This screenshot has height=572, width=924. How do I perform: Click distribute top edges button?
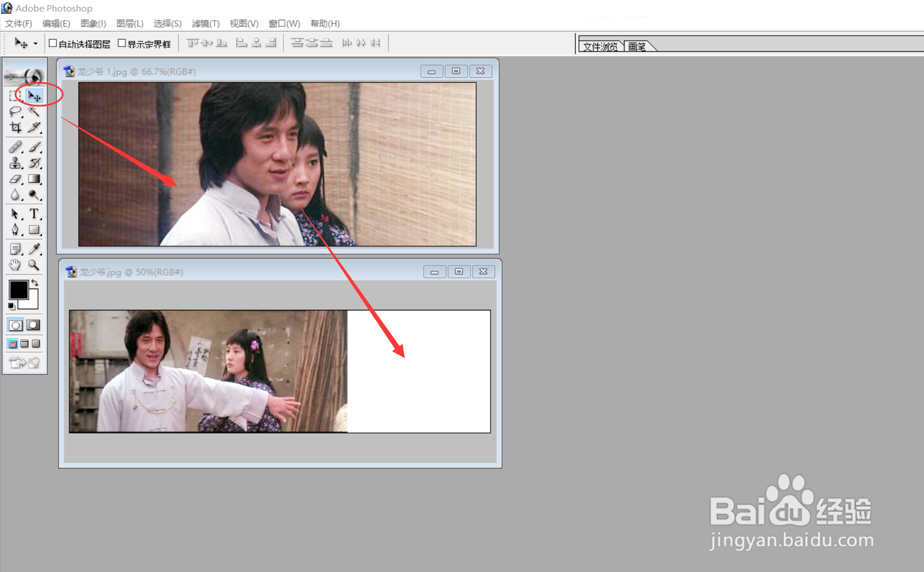pos(297,43)
